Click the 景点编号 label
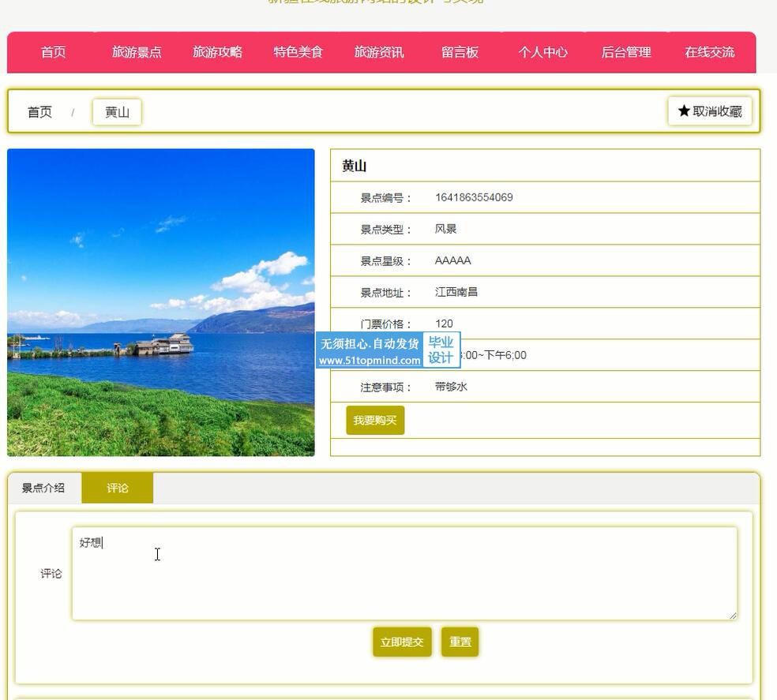Viewport: 777px width, 700px height. (x=385, y=198)
